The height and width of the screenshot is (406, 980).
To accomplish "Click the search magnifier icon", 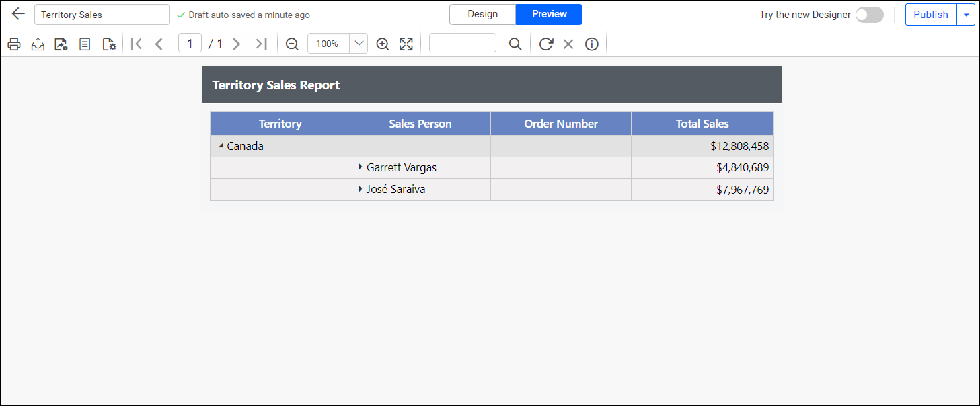I will [515, 43].
